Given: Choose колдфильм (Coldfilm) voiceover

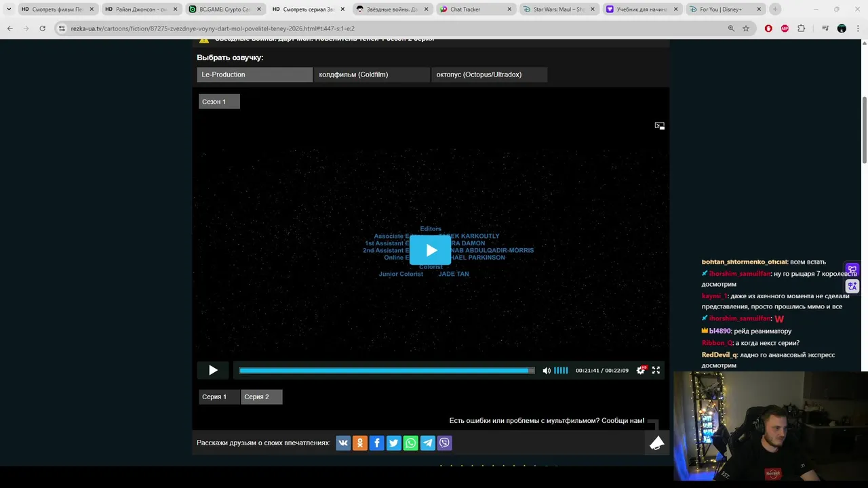Looking at the screenshot, I should (372, 75).
